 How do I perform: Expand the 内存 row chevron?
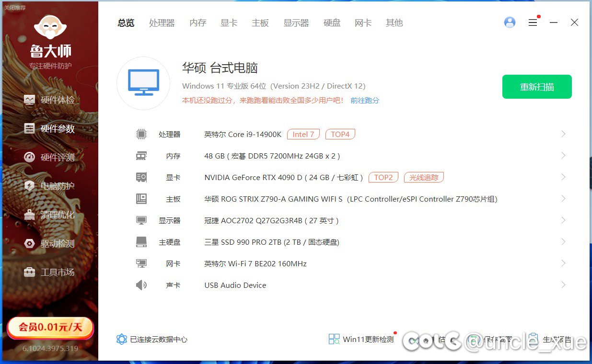coord(563,156)
